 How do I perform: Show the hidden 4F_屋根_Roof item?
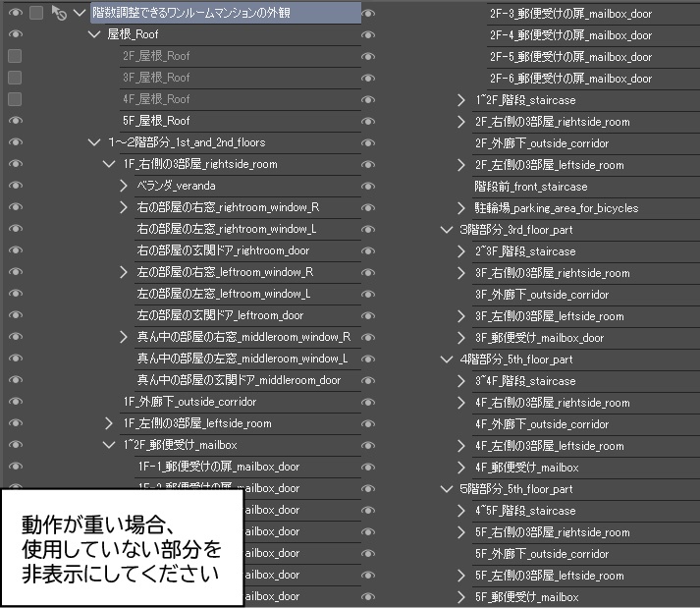pos(15,99)
